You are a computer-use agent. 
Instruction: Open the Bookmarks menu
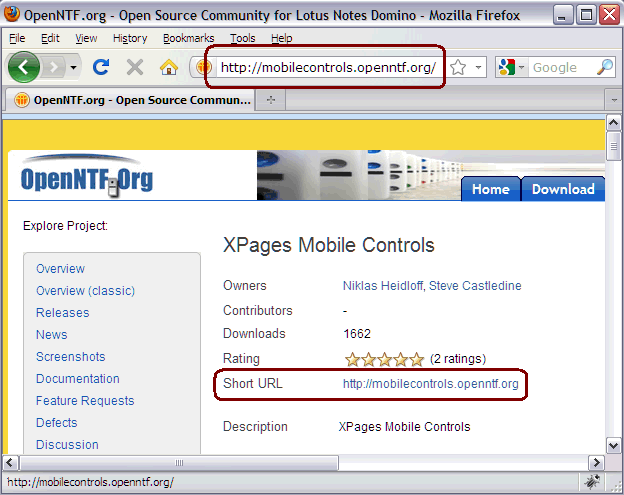(189, 38)
